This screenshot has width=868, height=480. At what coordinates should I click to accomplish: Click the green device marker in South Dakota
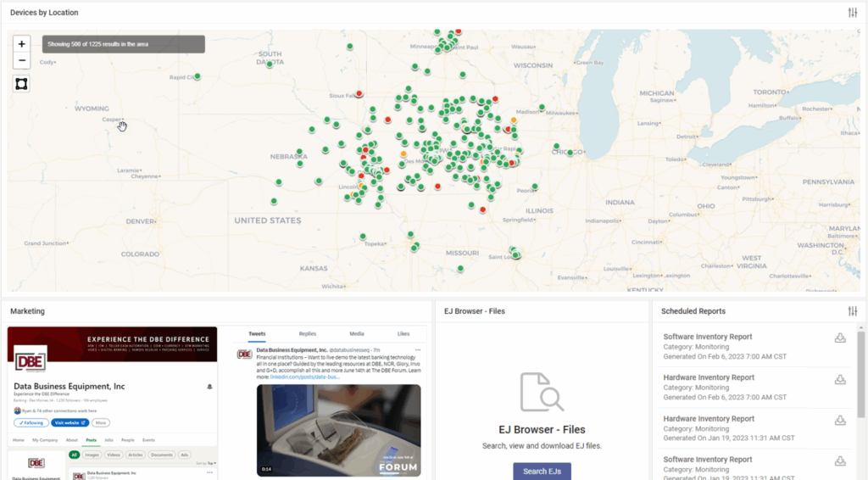[270, 64]
